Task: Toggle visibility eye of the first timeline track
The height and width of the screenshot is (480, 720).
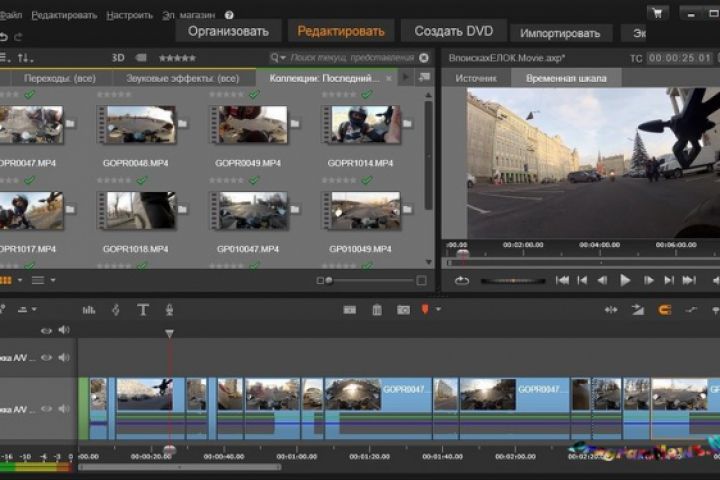Action: pos(46,331)
